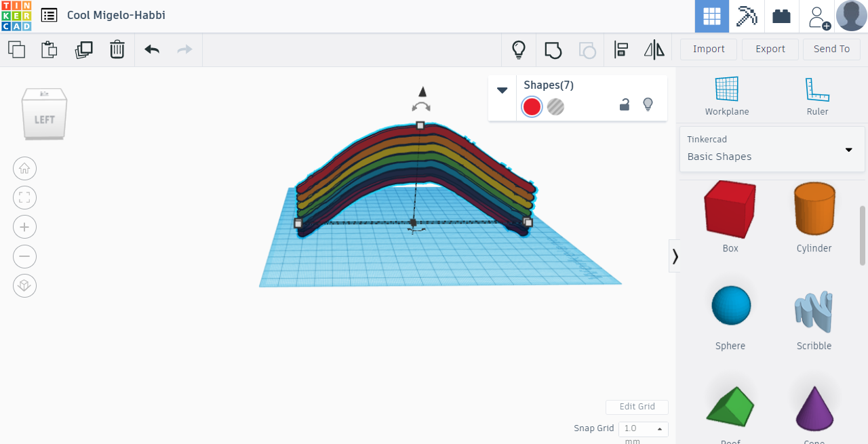Viewport: 868px width, 444px height.
Task: Click the rotation arrow handle above rainbow
Action: coord(421,106)
